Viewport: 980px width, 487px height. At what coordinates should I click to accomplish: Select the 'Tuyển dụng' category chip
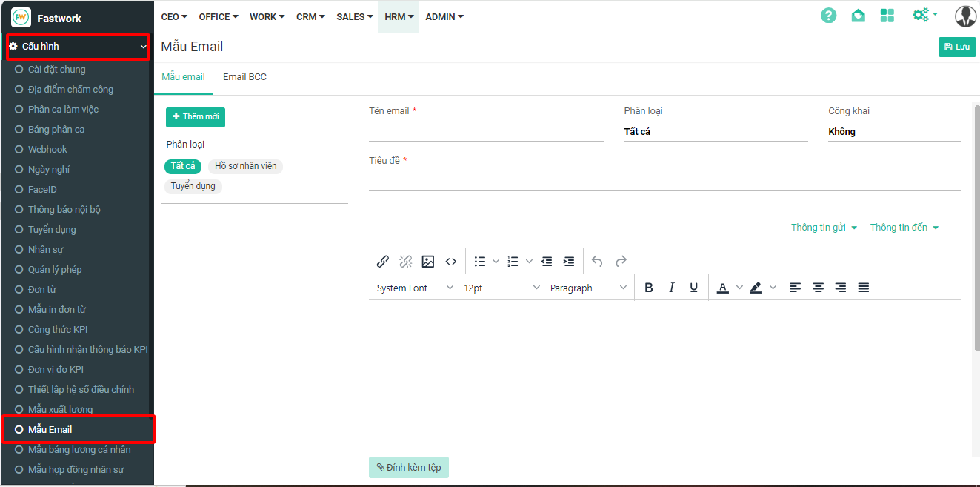pyautogui.click(x=193, y=186)
